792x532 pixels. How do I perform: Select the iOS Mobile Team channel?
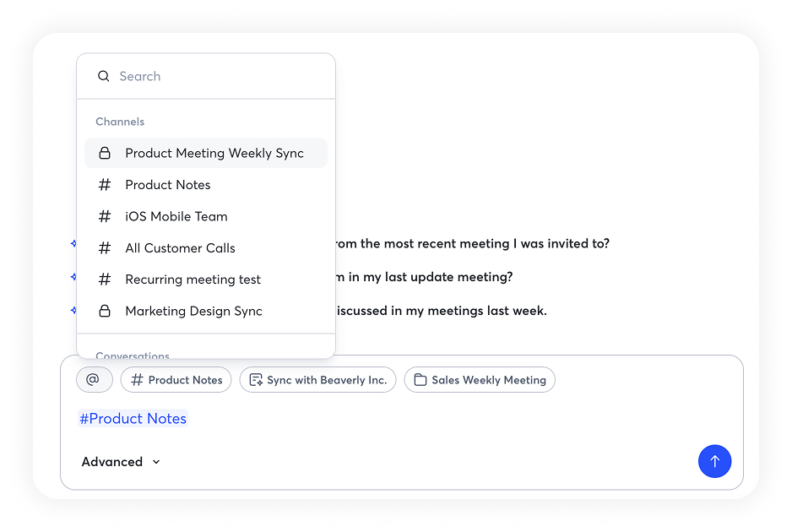pos(176,216)
